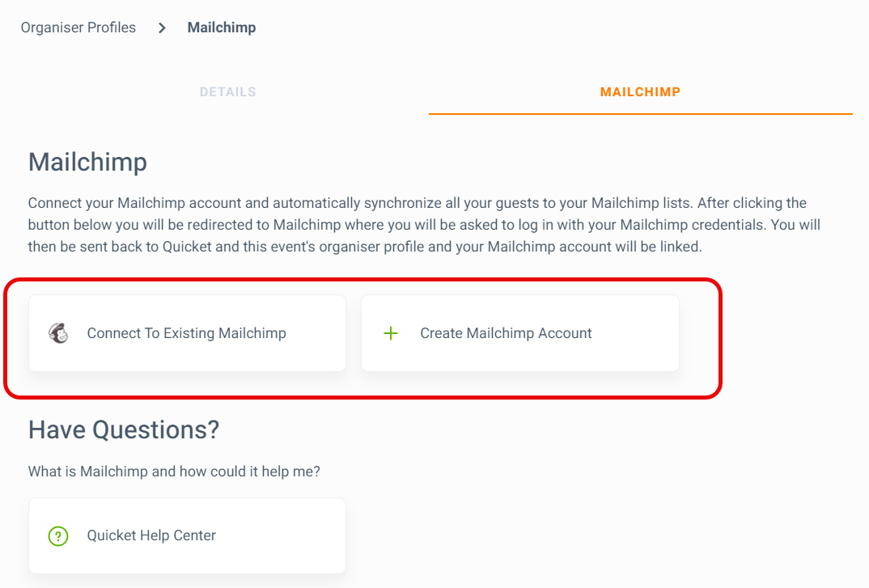Switch to the DETAILS tab

pyautogui.click(x=228, y=92)
